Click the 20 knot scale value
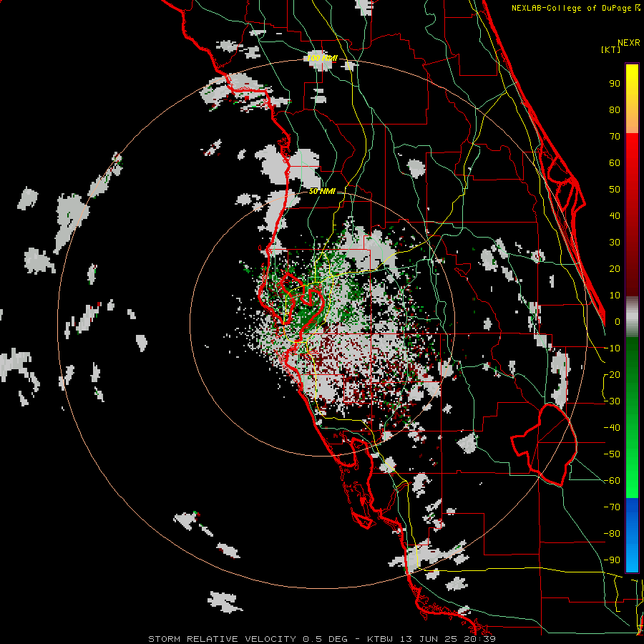 point(615,269)
